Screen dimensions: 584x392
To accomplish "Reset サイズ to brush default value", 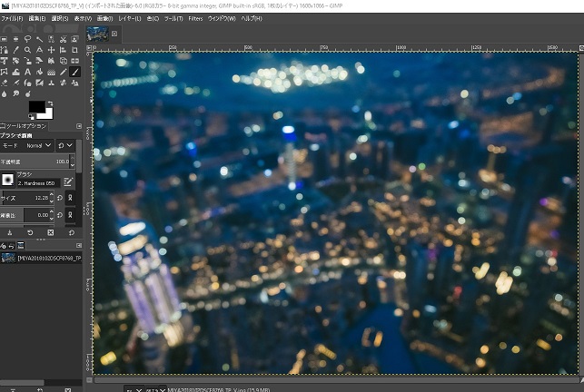I will [x=59, y=198].
